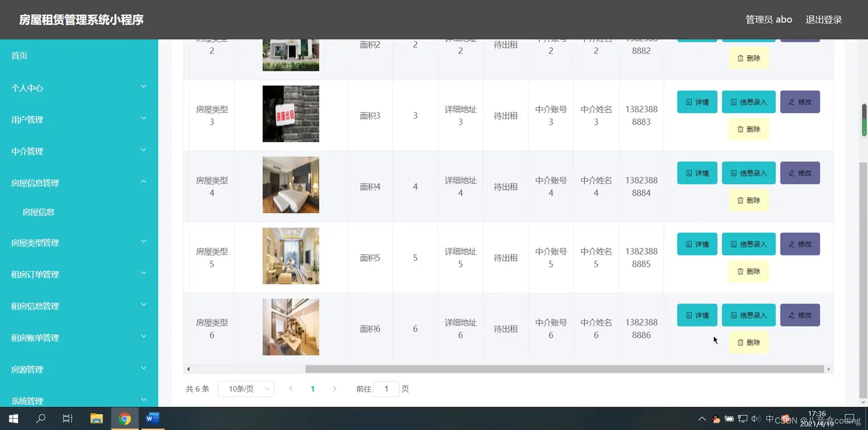868x430 pixels.
Task: Click the 管理员 abo label
Action: coord(769,19)
